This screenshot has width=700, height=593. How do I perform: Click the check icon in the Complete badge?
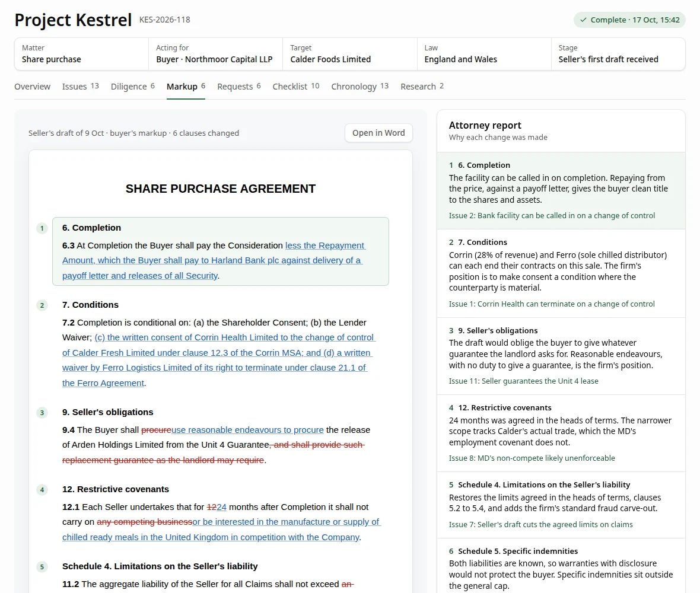point(583,20)
